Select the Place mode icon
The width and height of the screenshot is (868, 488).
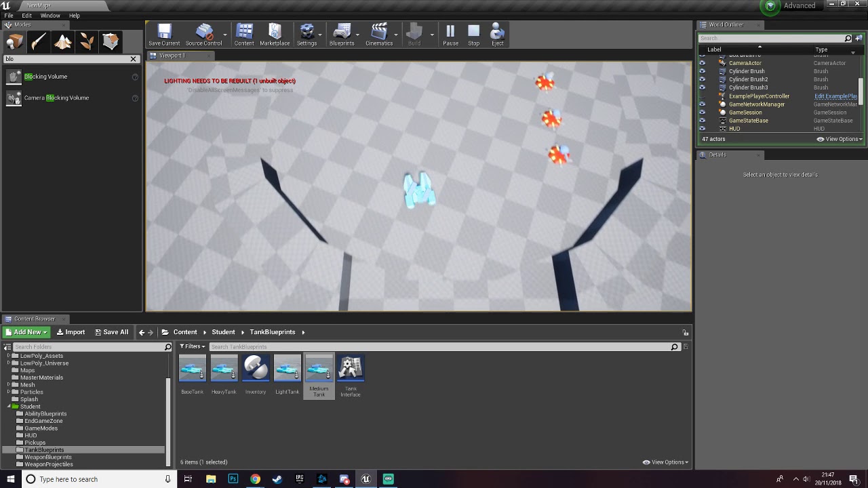[15, 42]
